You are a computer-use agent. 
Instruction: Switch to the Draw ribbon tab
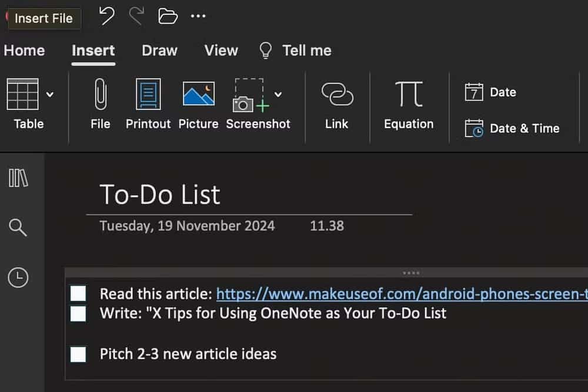[159, 51]
